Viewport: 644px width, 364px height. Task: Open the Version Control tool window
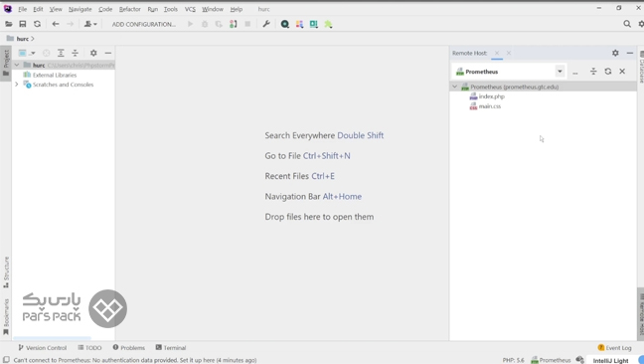pos(43,347)
